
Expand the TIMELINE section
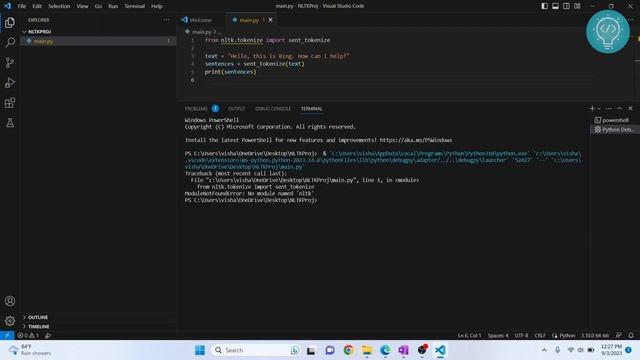[98, 327]
